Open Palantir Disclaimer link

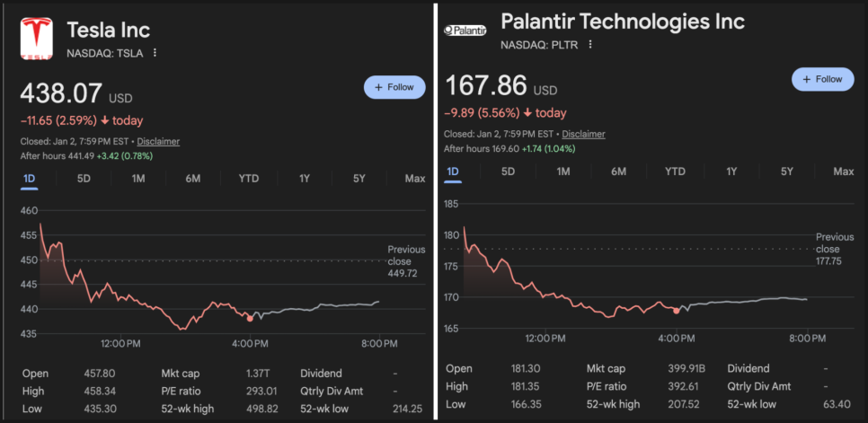coord(585,134)
